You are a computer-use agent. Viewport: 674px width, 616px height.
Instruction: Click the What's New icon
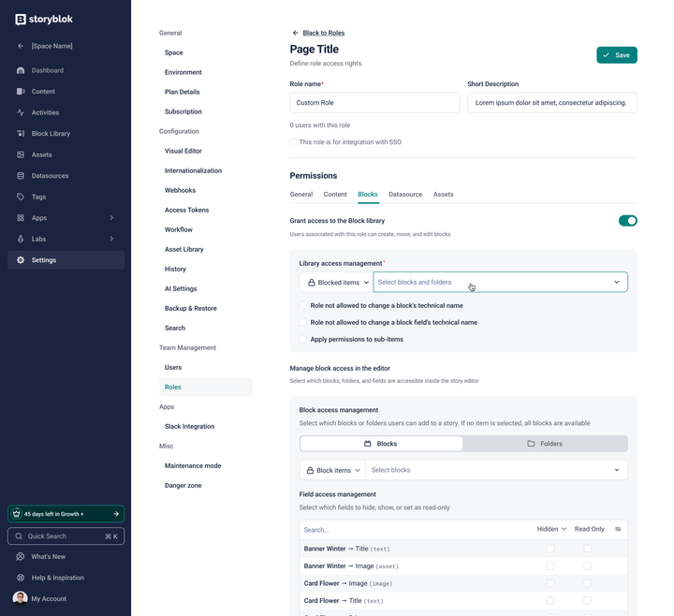(x=21, y=557)
